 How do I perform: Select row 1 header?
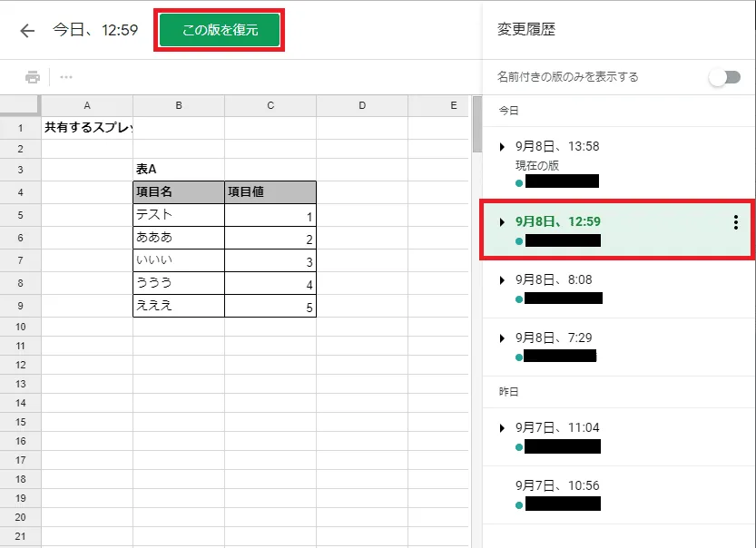(x=20, y=128)
